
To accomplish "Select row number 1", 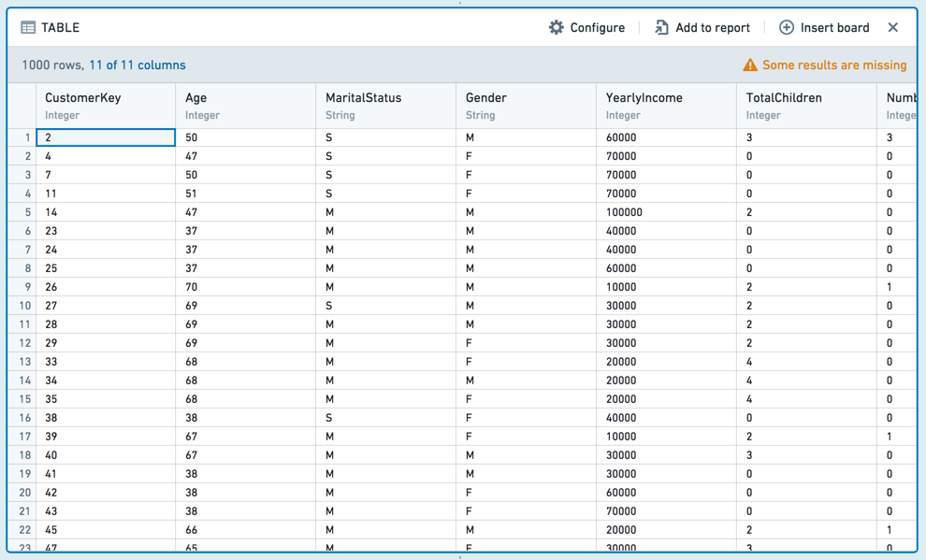I will tap(22, 137).
